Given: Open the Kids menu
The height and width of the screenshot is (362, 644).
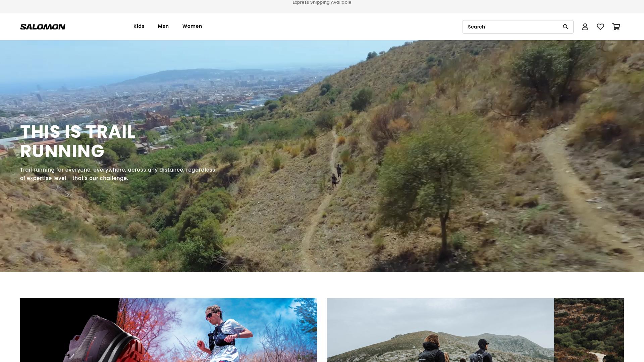Looking at the screenshot, I should 139,26.
